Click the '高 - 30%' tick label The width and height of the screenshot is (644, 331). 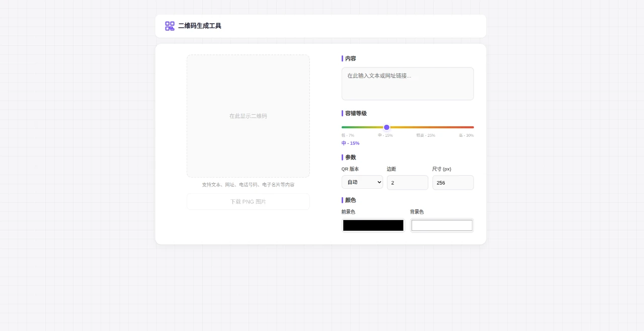point(466,135)
